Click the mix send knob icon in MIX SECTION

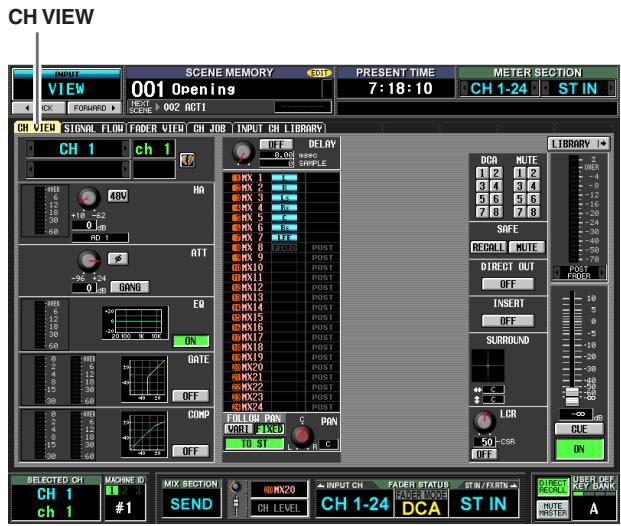pyautogui.click(x=236, y=487)
